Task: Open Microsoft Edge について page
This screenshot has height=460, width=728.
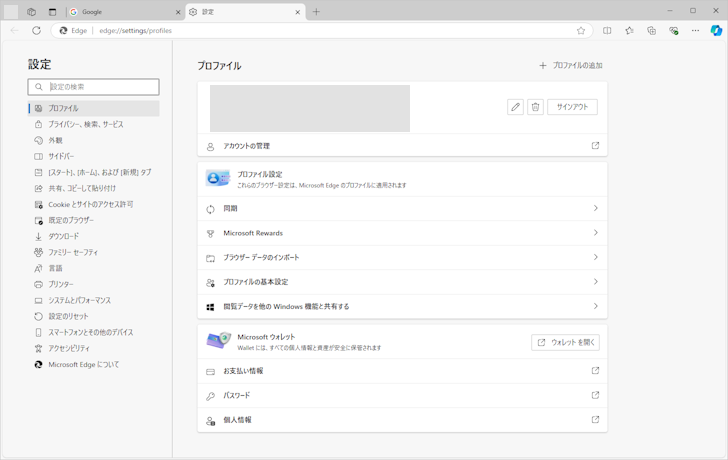Action: point(93,364)
